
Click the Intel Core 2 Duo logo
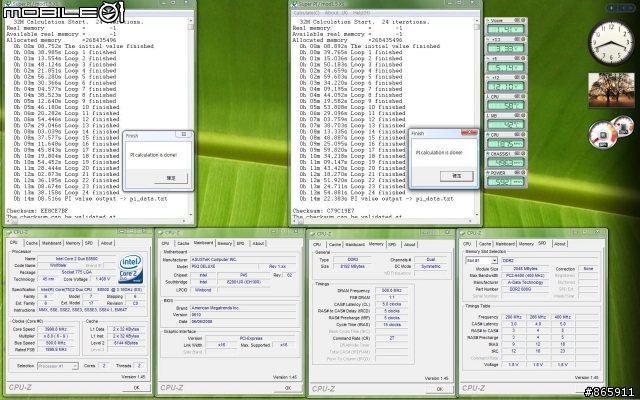131,269
